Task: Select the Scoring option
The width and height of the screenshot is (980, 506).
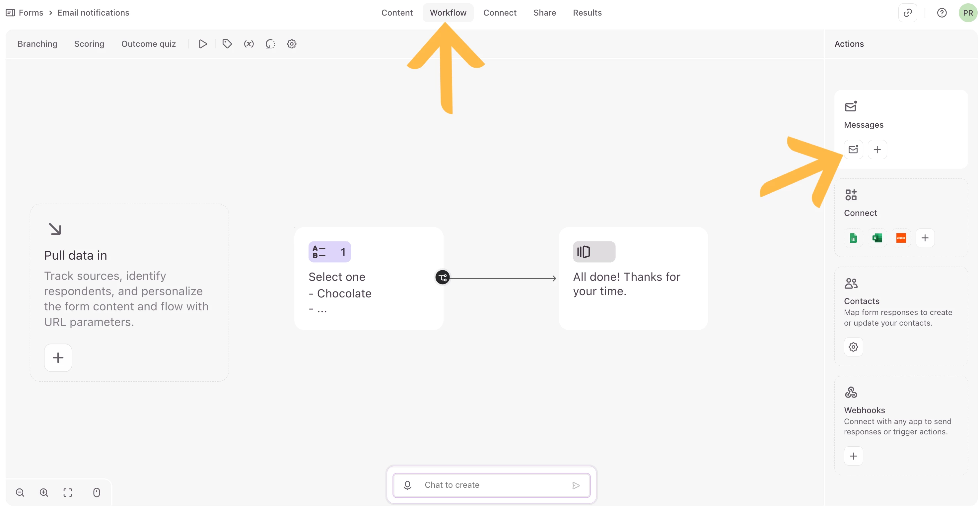Action: click(x=89, y=44)
